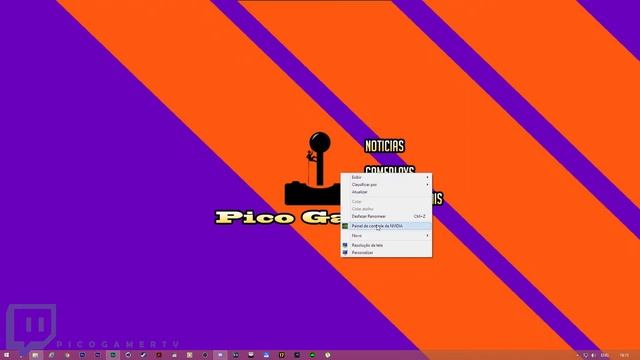The height and width of the screenshot is (360, 640).
Task: Click the NVIDIA icon in context menu
Action: 345,226
